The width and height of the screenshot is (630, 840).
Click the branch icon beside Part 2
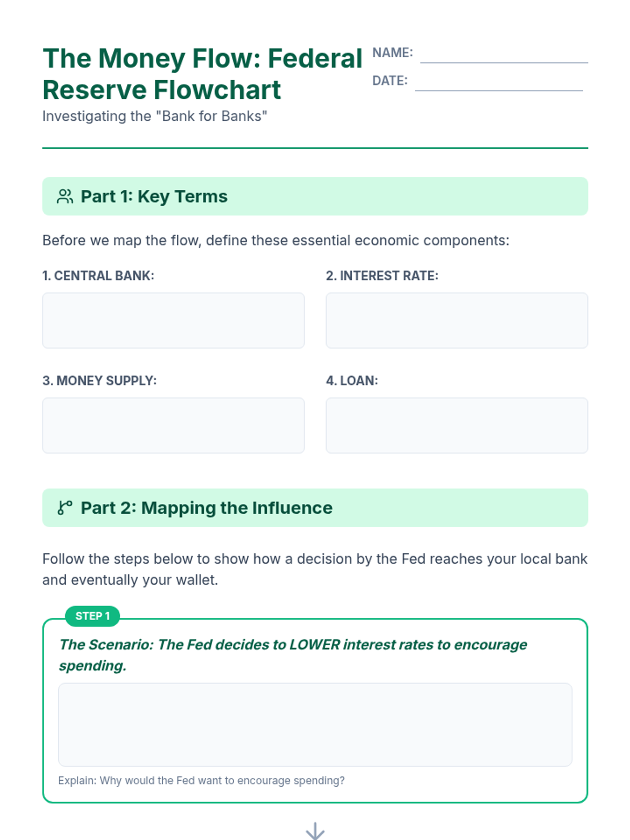[x=65, y=508]
